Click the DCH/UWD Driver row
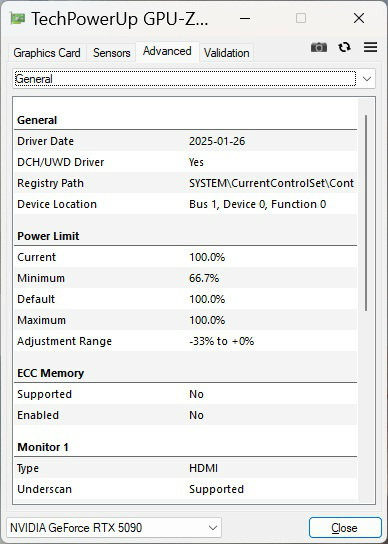 [x=185, y=162]
